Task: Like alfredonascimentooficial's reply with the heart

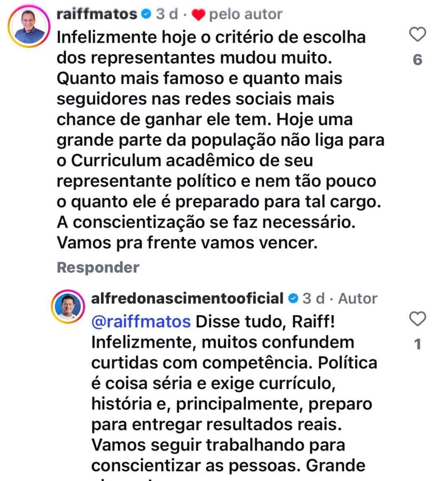Action: 417,319
